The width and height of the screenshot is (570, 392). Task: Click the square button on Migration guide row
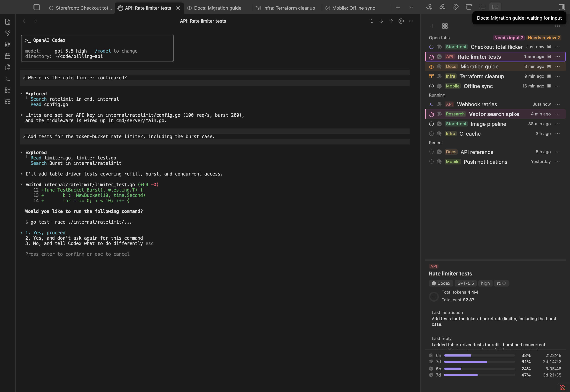click(549, 66)
